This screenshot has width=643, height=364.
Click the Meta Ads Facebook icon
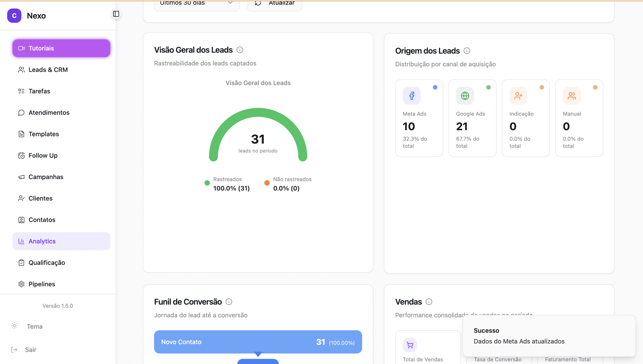pos(411,96)
